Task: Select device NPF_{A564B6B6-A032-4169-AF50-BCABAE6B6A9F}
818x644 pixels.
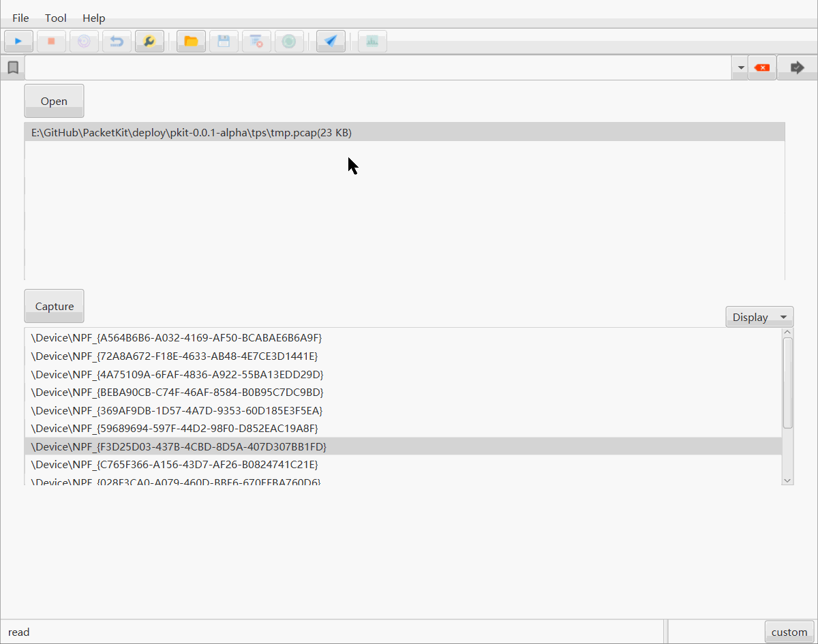Action: click(x=403, y=337)
